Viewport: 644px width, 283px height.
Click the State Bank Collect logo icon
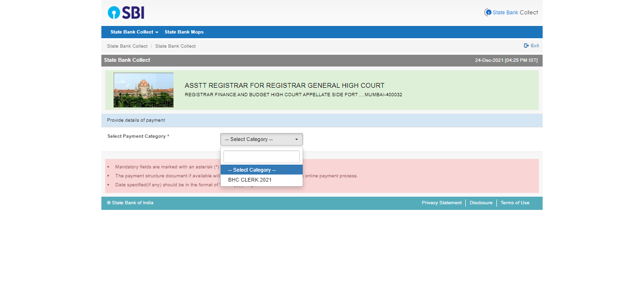[511, 12]
